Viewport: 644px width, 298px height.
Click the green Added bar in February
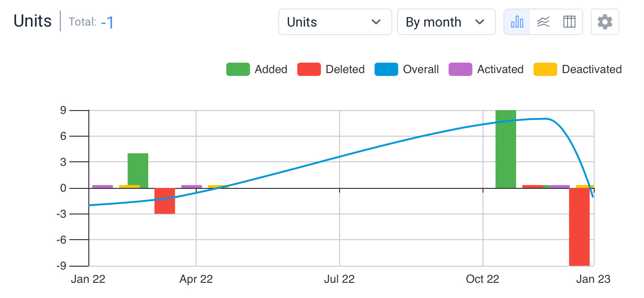[x=138, y=170]
